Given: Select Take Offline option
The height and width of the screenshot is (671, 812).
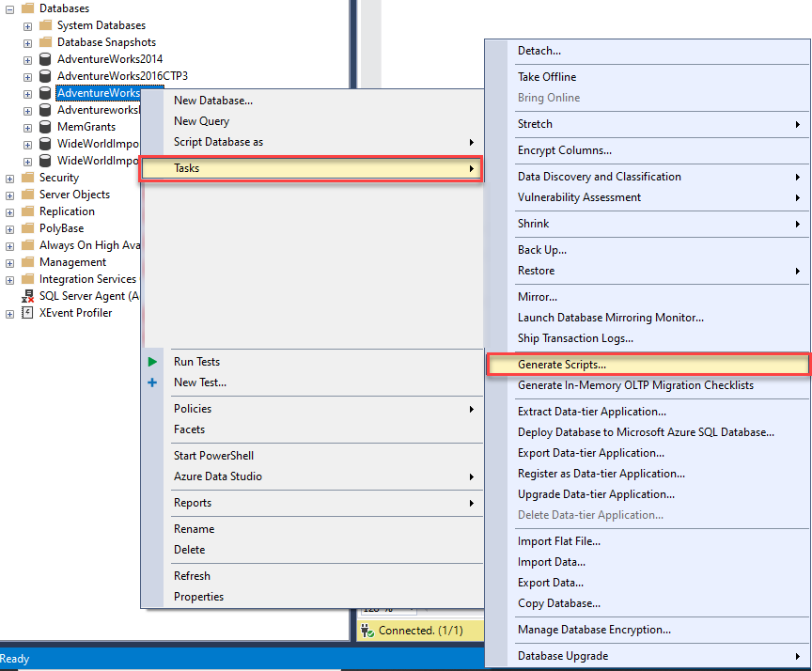Looking at the screenshot, I should tap(648, 77).
